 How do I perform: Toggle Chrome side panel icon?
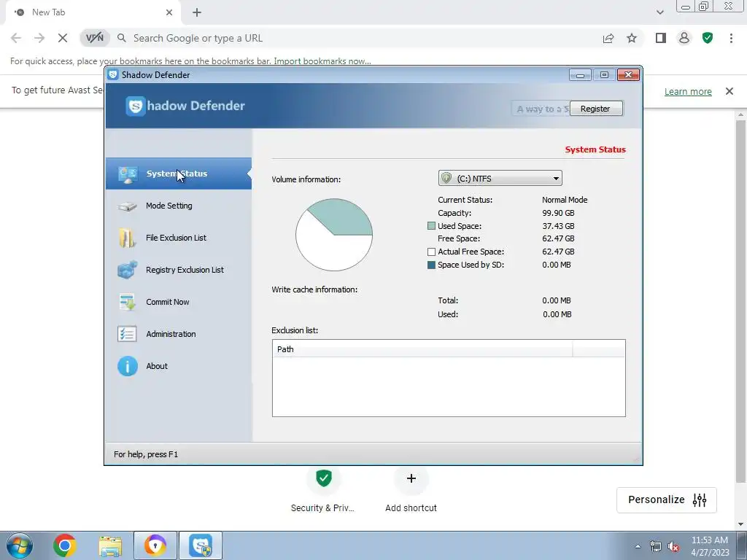click(x=661, y=38)
